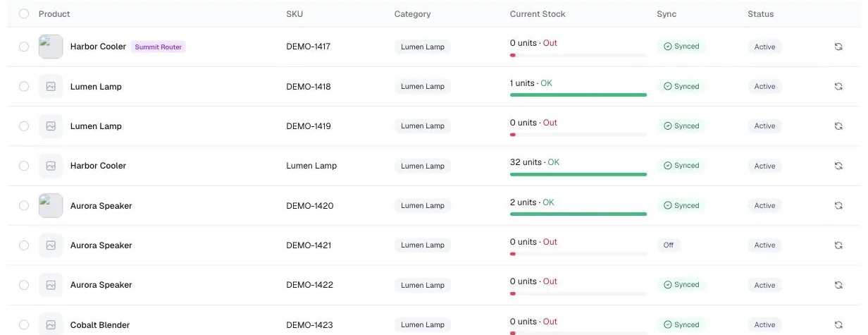
Task: Click the Summit Router tag
Action: (159, 47)
